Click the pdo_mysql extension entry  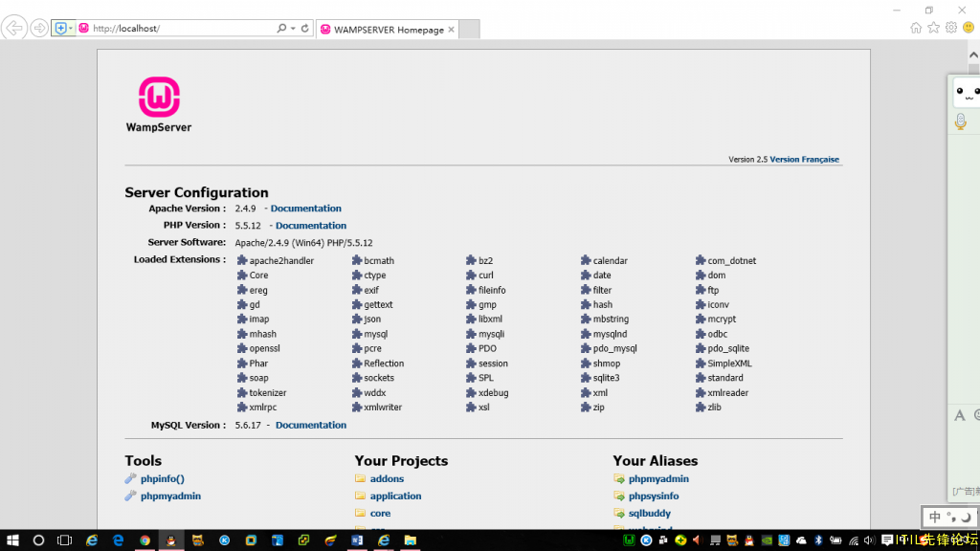click(x=609, y=348)
